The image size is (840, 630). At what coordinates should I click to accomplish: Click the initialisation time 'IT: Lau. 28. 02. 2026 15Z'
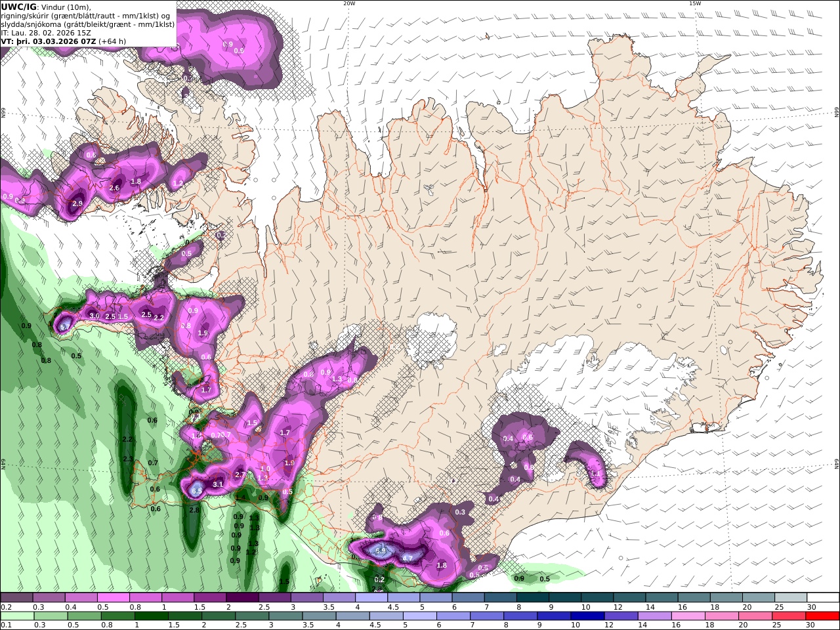pos(45,32)
